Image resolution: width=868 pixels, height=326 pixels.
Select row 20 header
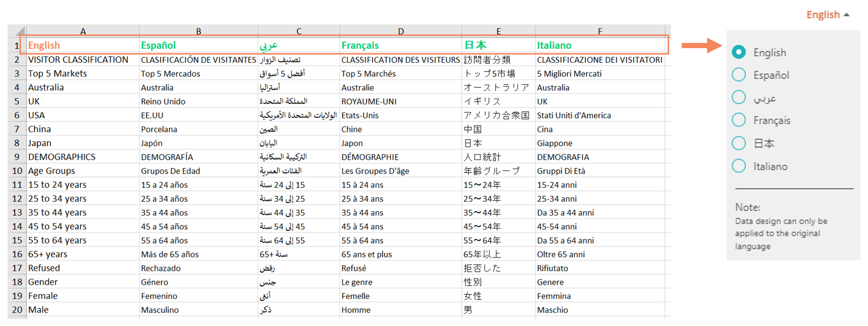[17, 310]
